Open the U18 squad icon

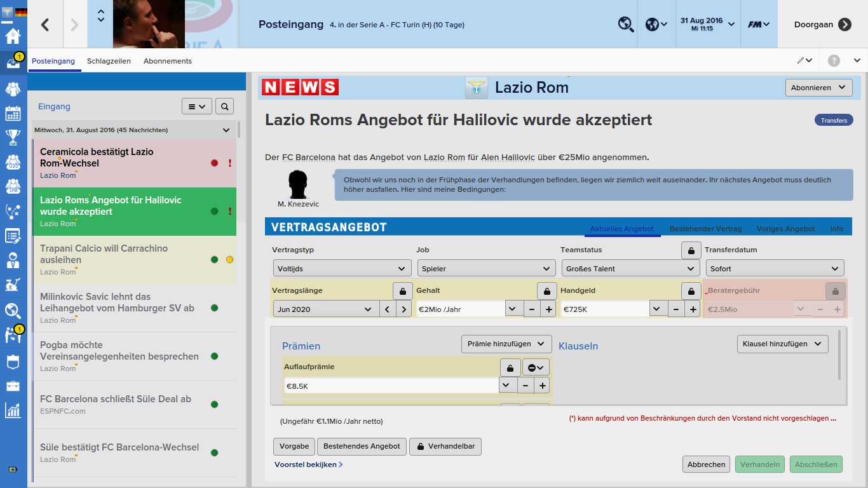point(13,187)
